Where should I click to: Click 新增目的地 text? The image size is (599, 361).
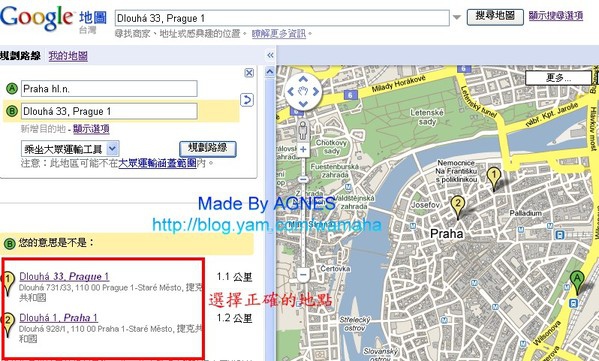[x=43, y=129]
